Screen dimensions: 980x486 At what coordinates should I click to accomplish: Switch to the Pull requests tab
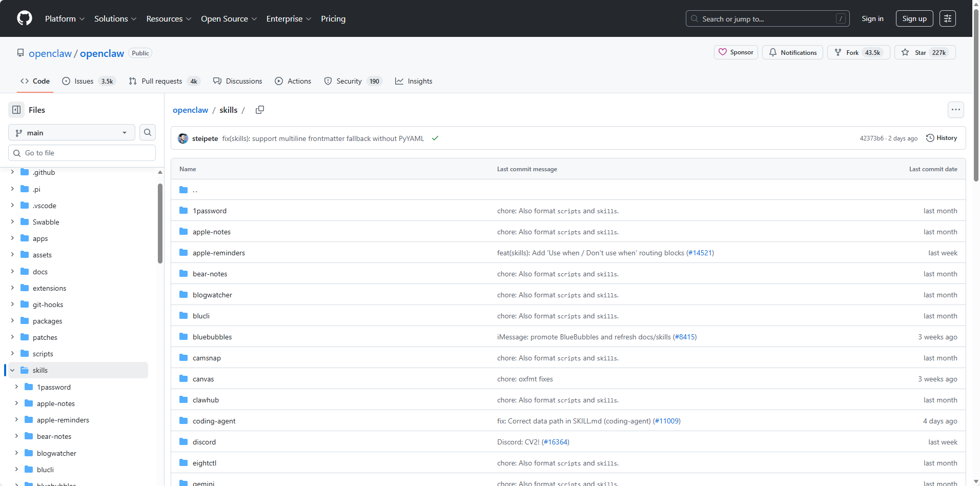[163, 81]
